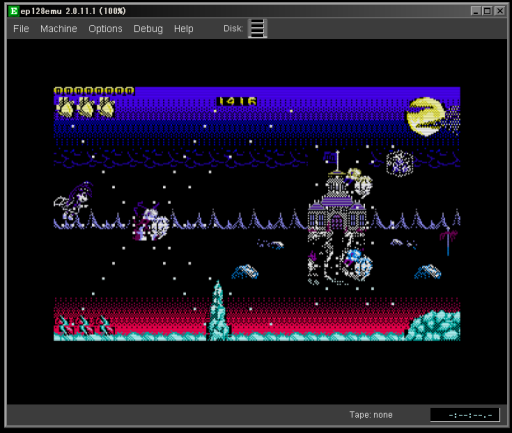Open the Debug menu
The image size is (512, 433).
coord(148,29)
